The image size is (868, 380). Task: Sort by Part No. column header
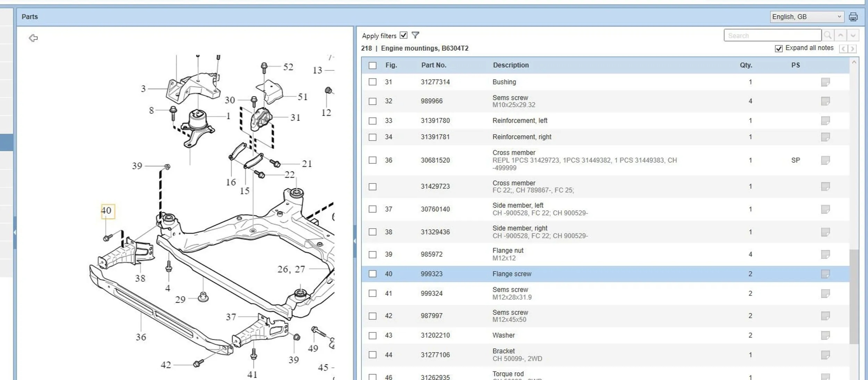pyautogui.click(x=434, y=65)
